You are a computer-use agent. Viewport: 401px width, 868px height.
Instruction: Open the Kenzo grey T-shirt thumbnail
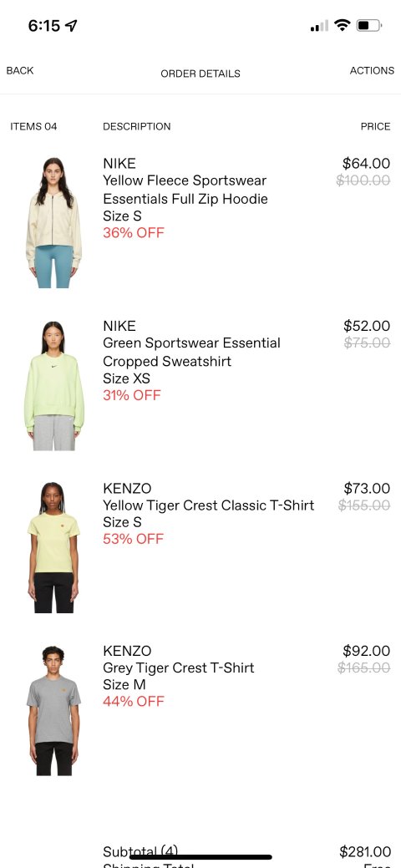tap(53, 710)
